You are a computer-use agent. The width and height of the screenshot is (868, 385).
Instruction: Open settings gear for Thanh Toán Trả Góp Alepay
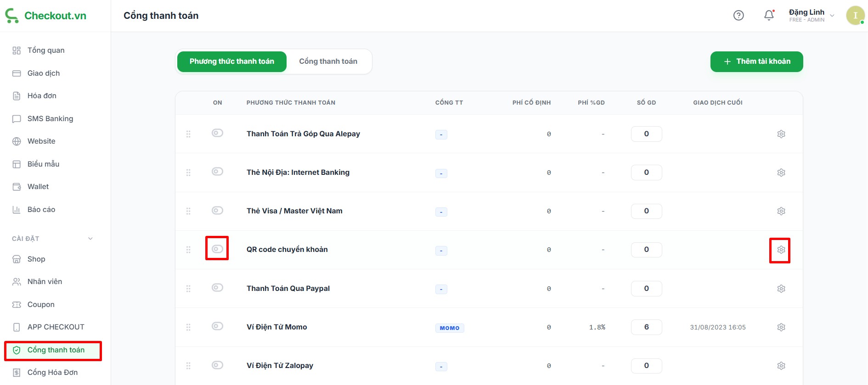(x=781, y=134)
